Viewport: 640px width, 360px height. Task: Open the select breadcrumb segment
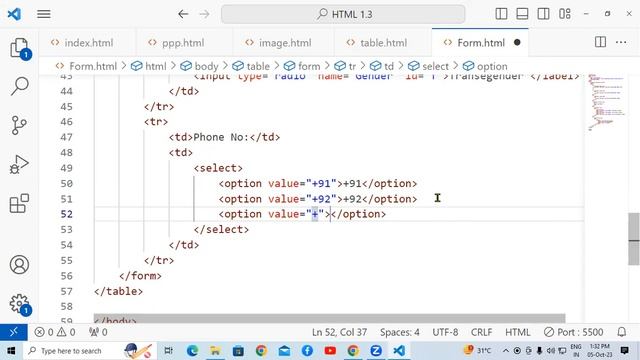pyautogui.click(x=428, y=66)
